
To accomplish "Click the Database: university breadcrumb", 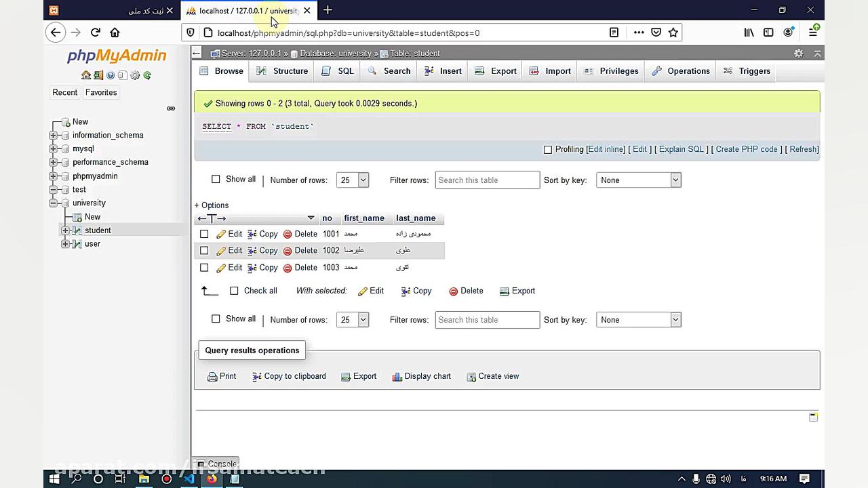I will click(x=336, y=54).
